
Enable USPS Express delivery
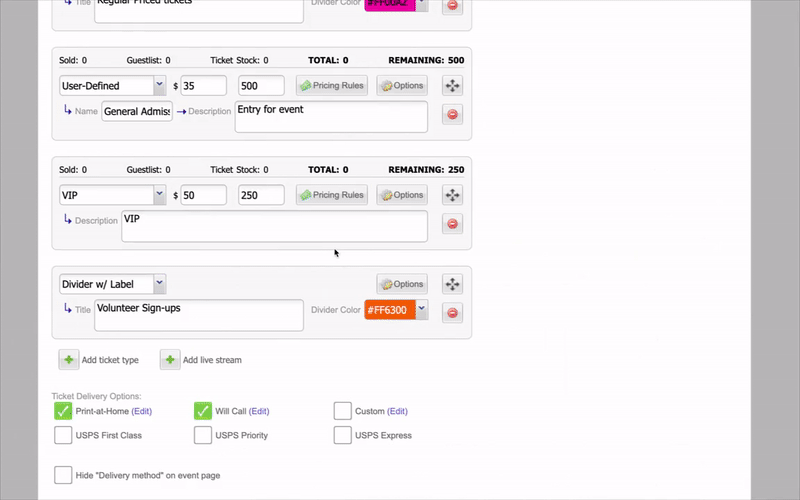(x=342, y=435)
